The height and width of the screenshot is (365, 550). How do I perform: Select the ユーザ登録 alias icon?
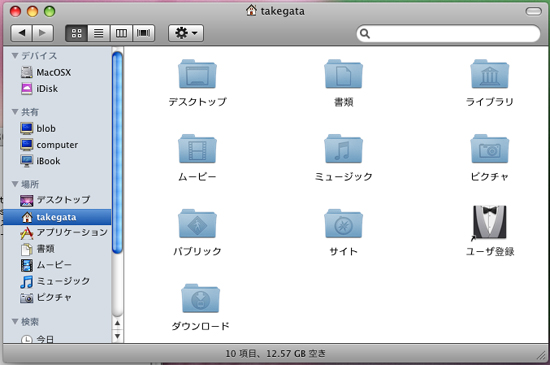tap(489, 223)
